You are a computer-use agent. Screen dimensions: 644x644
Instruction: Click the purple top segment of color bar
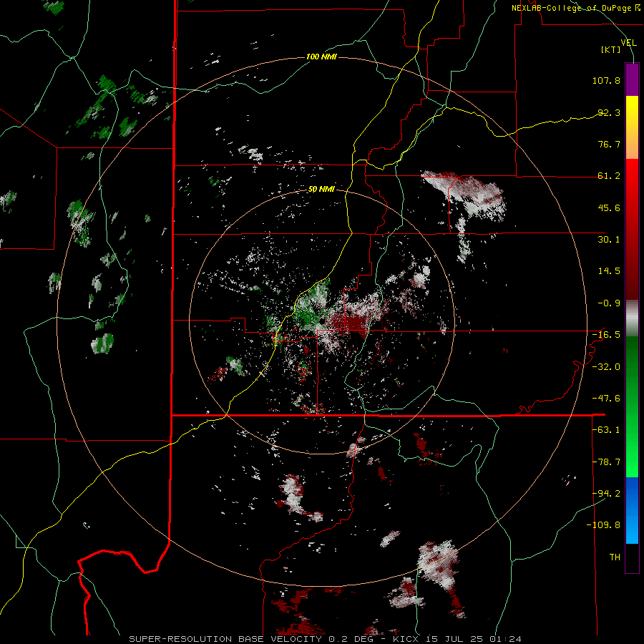(x=632, y=79)
